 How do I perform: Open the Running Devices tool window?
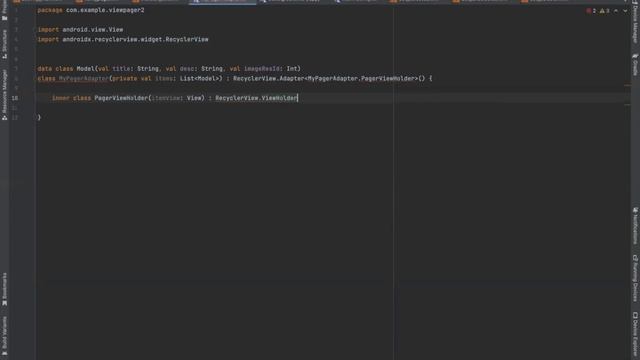[635, 278]
